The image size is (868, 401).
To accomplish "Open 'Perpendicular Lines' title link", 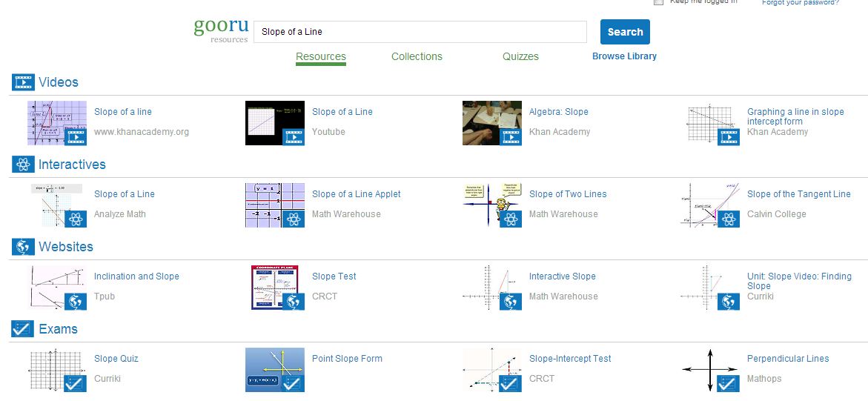I will (788, 359).
